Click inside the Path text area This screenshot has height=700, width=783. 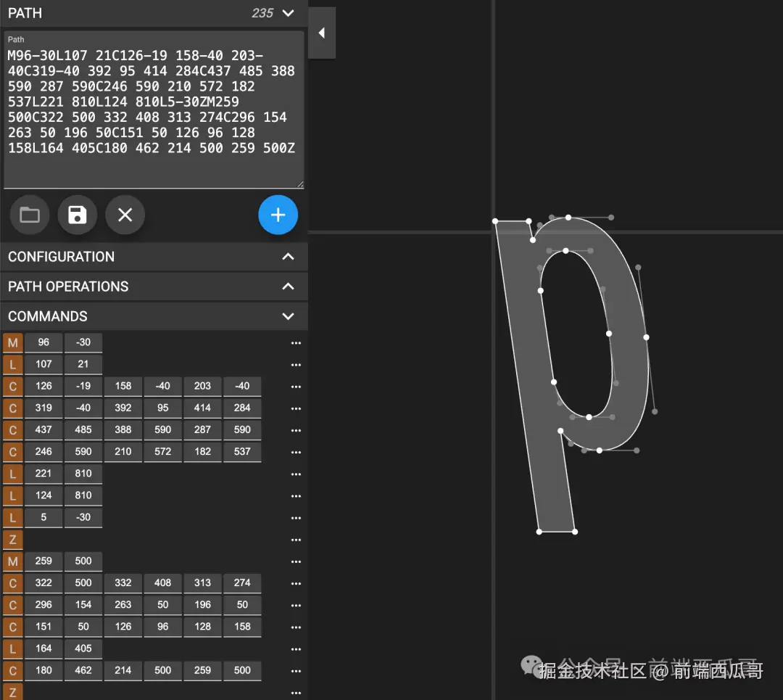(154, 110)
